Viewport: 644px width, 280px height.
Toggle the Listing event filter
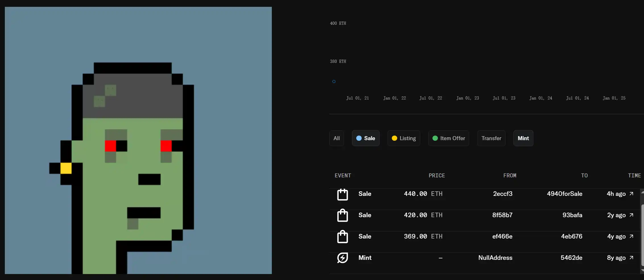pos(404,138)
